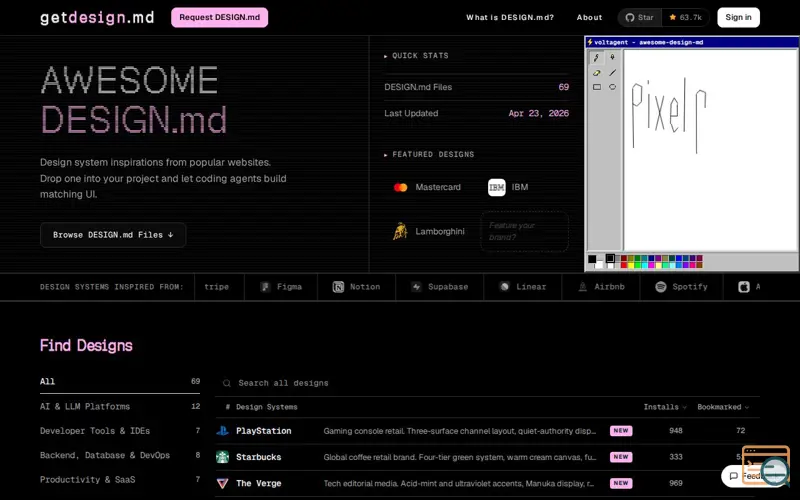Select the Pencil tool in paint window
The width and height of the screenshot is (800, 500).
[x=596, y=57]
